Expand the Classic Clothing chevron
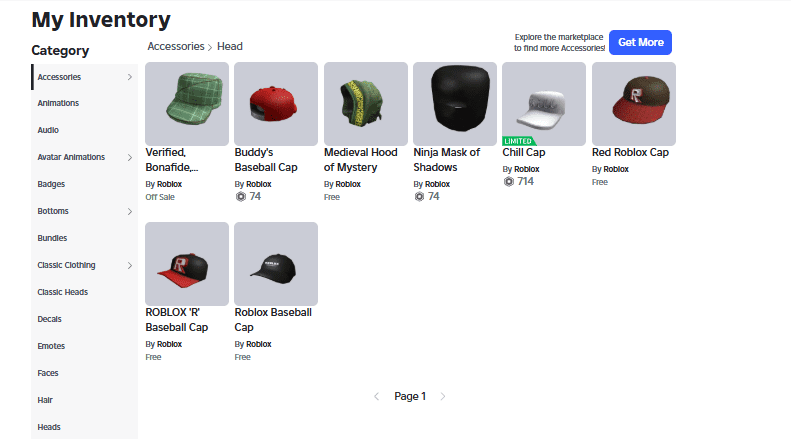Image resolution: width=791 pixels, height=439 pixels. tap(130, 265)
